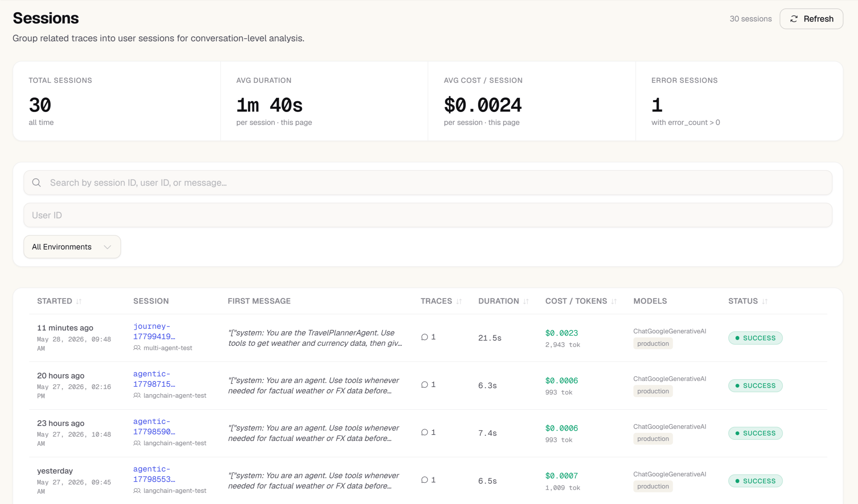Click trace bubble icon in journey-17799419 row
The width and height of the screenshot is (858, 504).
(x=425, y=337)
